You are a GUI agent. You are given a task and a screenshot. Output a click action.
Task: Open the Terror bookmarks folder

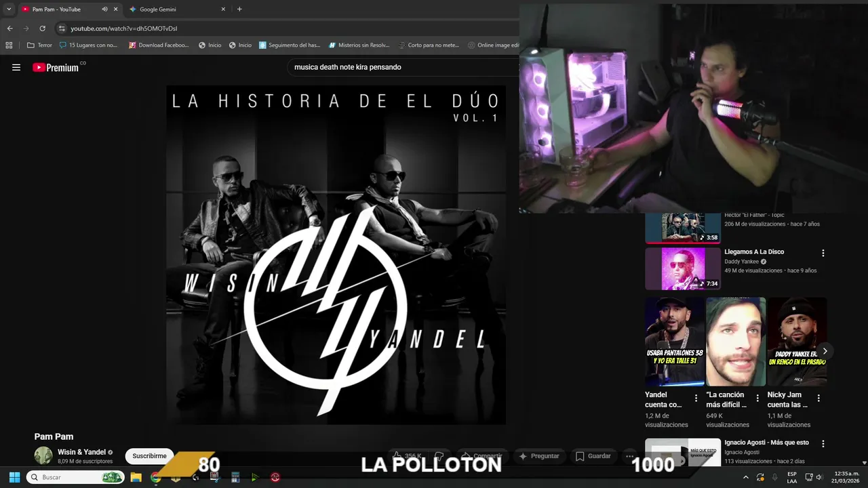(39, 45)
